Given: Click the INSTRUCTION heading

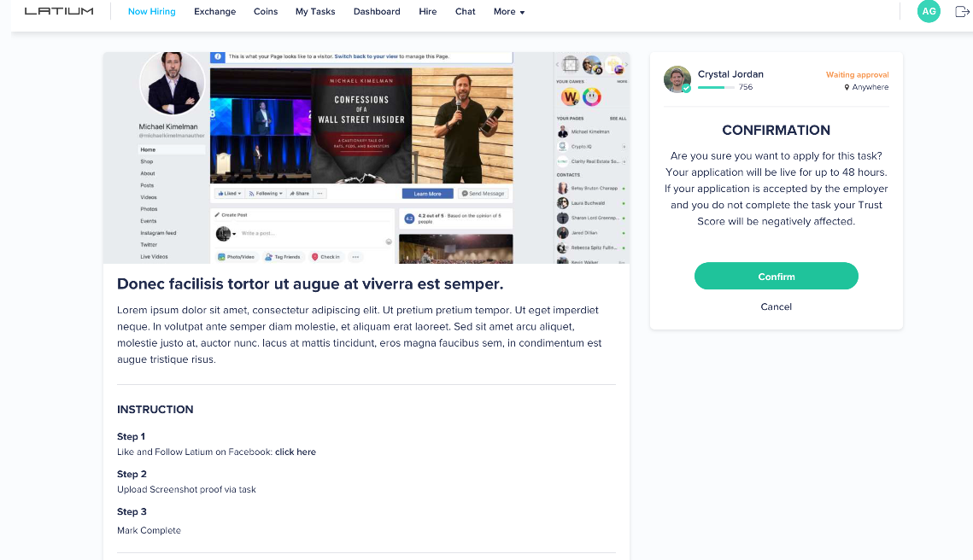Looking at the screenshot, I should pos(155,409).
